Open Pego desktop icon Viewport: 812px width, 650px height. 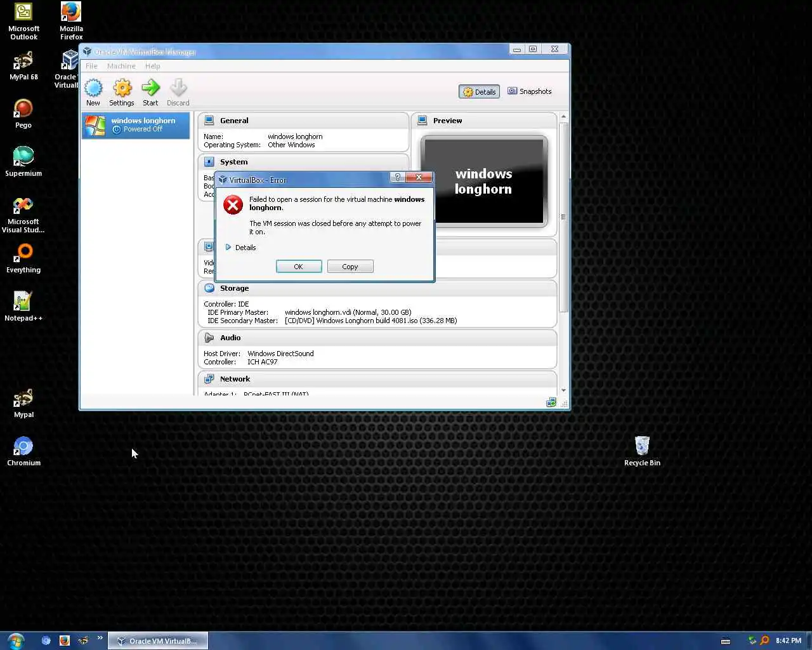tap(23, 114)
